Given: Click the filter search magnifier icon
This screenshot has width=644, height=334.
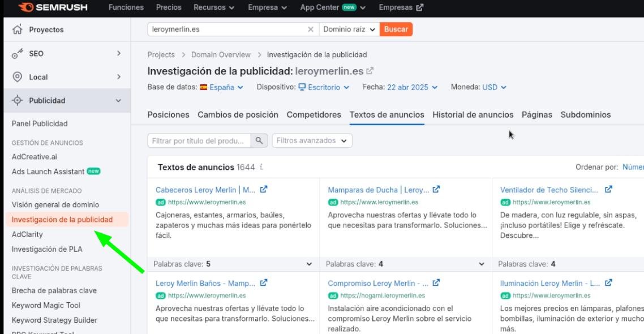Looking at the screenshot, I should click(x=259, y=140).
